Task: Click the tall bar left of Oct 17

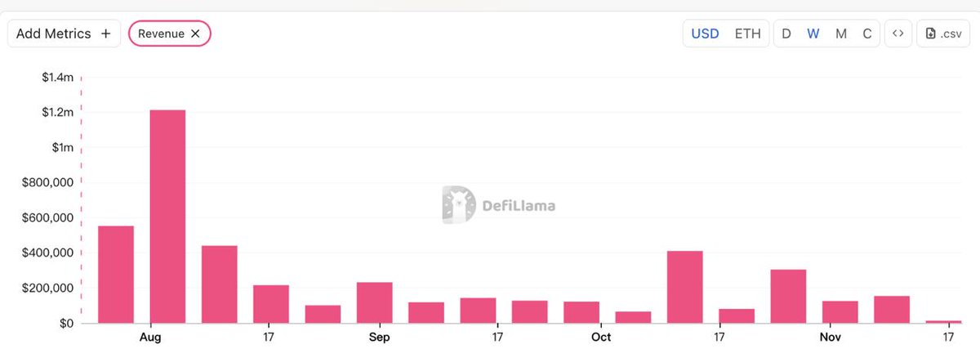Action: (684, 287)
